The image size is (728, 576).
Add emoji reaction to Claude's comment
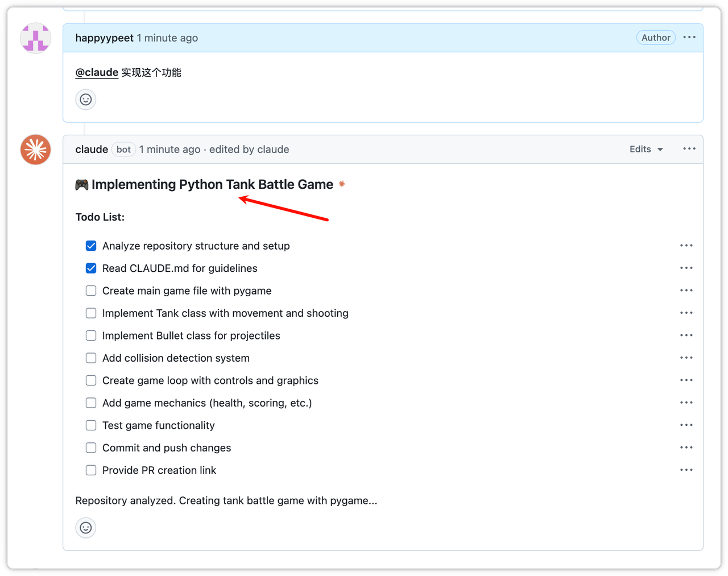[x=86, y=528]
